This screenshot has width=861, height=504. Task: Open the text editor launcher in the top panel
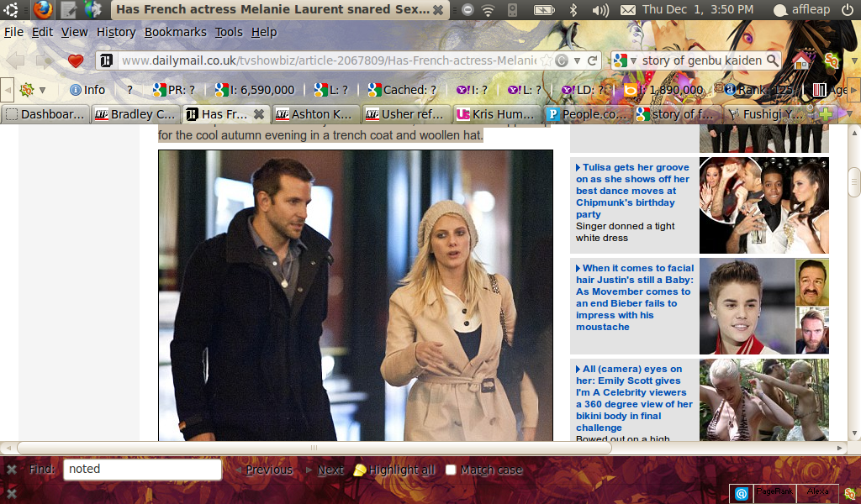[69, 9]
